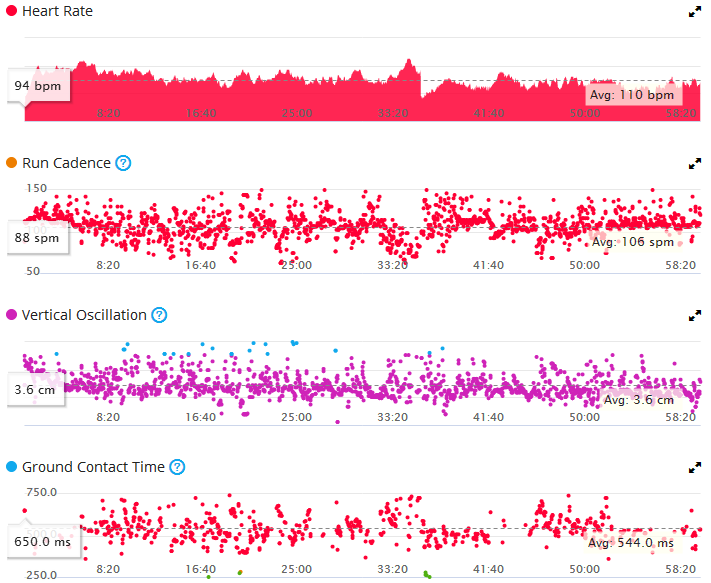Screen dimensions: 711x583
Task: Click the 94 bpm tooltip on heart rate chart
Action: pos(39,86)
